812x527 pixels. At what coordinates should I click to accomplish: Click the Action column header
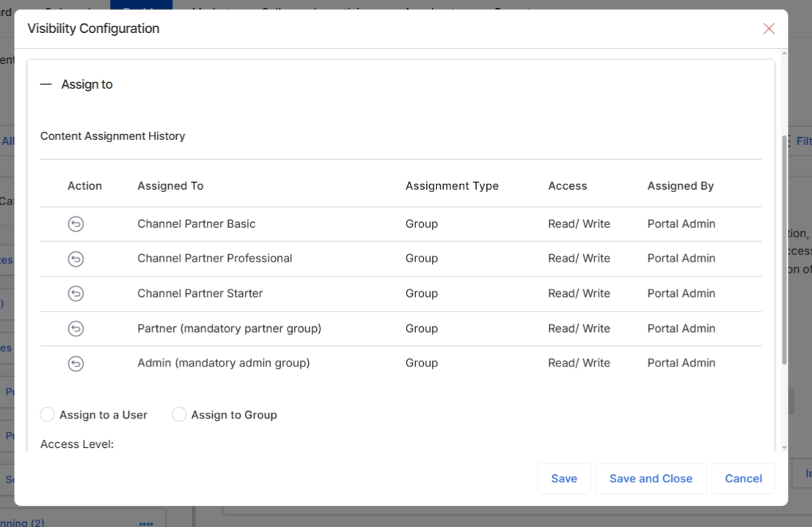(x=84, y=186)
